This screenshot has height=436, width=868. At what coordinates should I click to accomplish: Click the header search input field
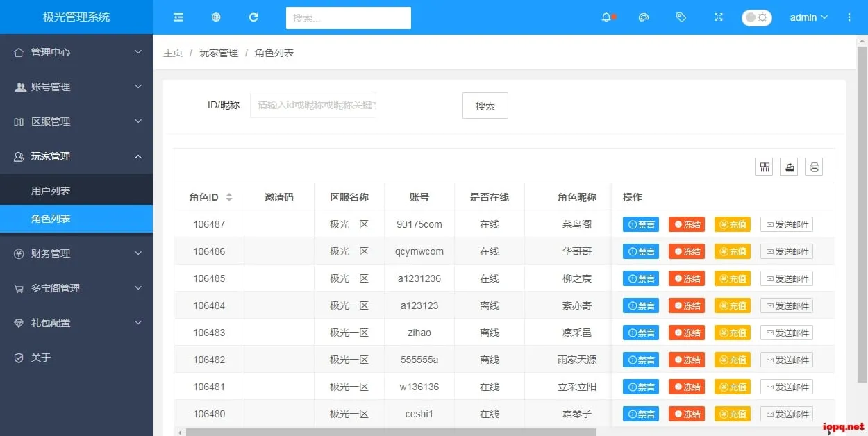(349, 18)
